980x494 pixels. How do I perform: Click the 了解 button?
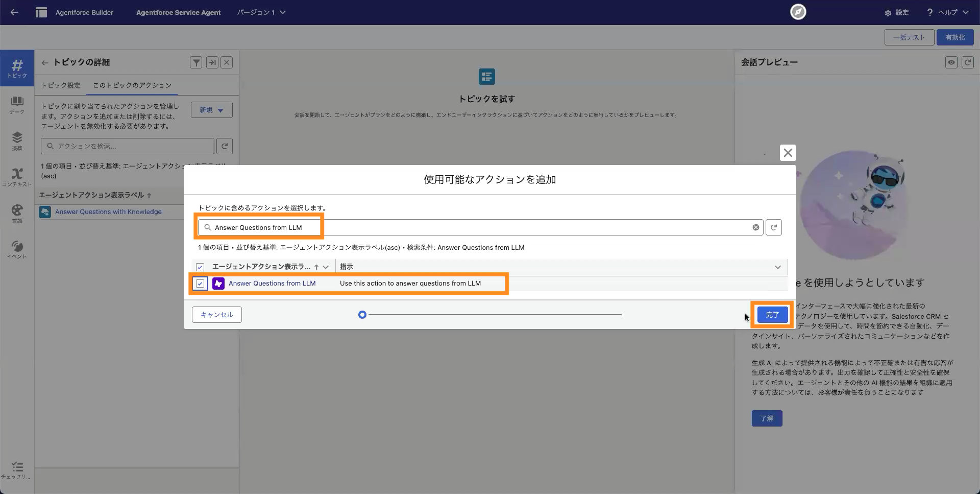[x=767, y=418]
